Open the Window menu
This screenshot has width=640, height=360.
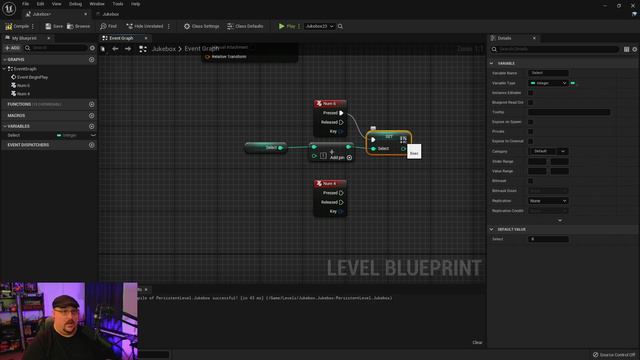(x=97, y=4)
